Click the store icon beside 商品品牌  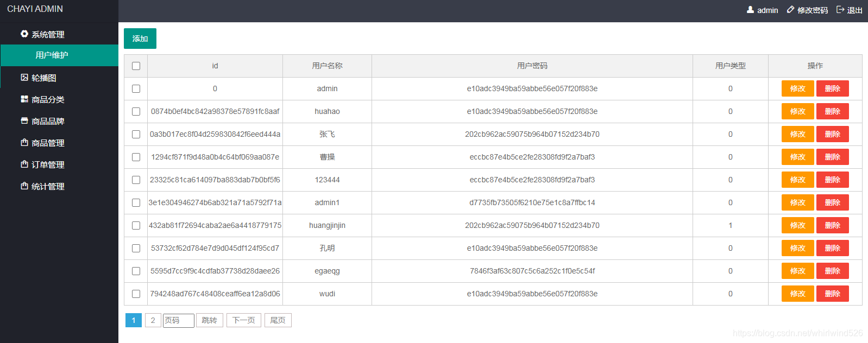[24, 120]
